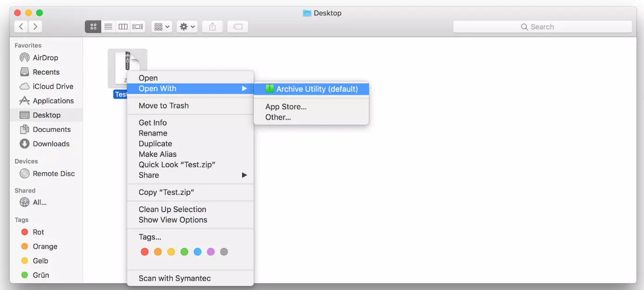Select Tags... in the context menu
Screen dimensions: 644x290
(x=190, y=237)
